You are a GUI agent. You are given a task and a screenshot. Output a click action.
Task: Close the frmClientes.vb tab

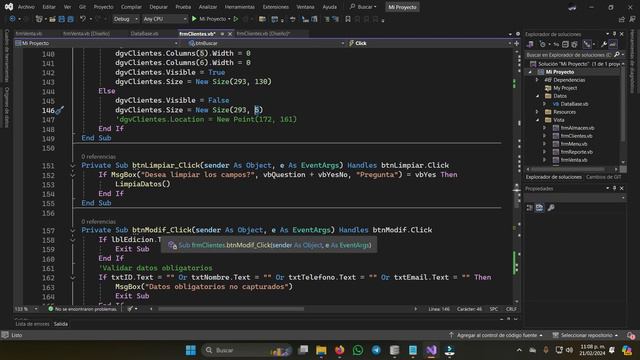point(230,34)
